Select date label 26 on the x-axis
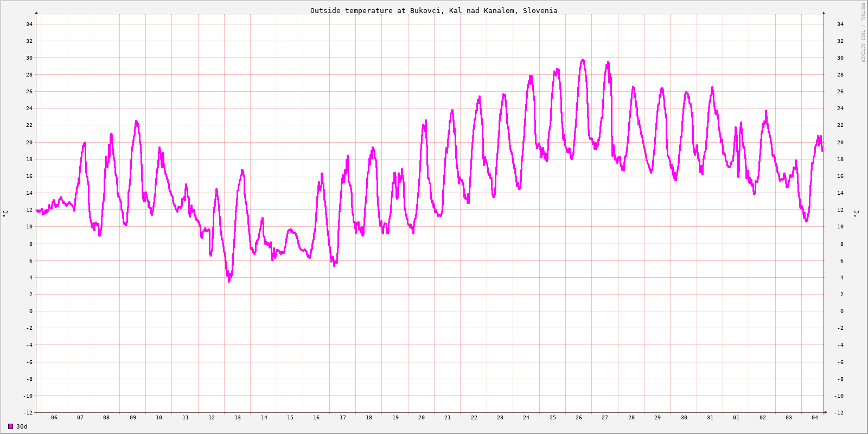 tap(579, 418)
